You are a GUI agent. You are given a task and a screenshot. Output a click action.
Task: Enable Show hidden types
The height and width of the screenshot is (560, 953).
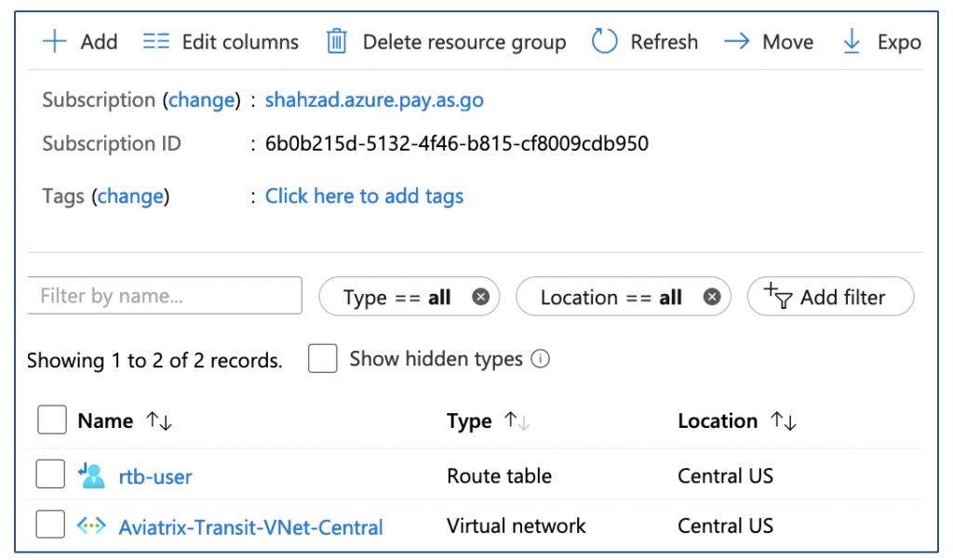click(x=323, y=357)
